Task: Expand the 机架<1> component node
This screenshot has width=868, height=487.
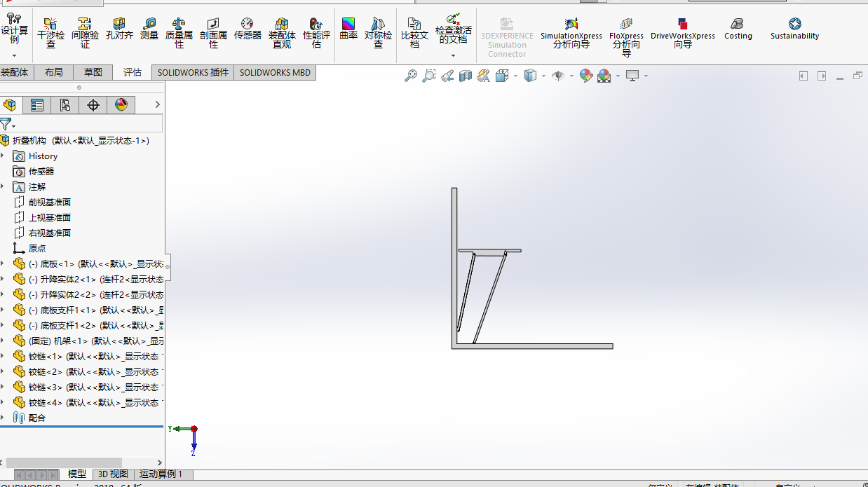Action: 3,341
